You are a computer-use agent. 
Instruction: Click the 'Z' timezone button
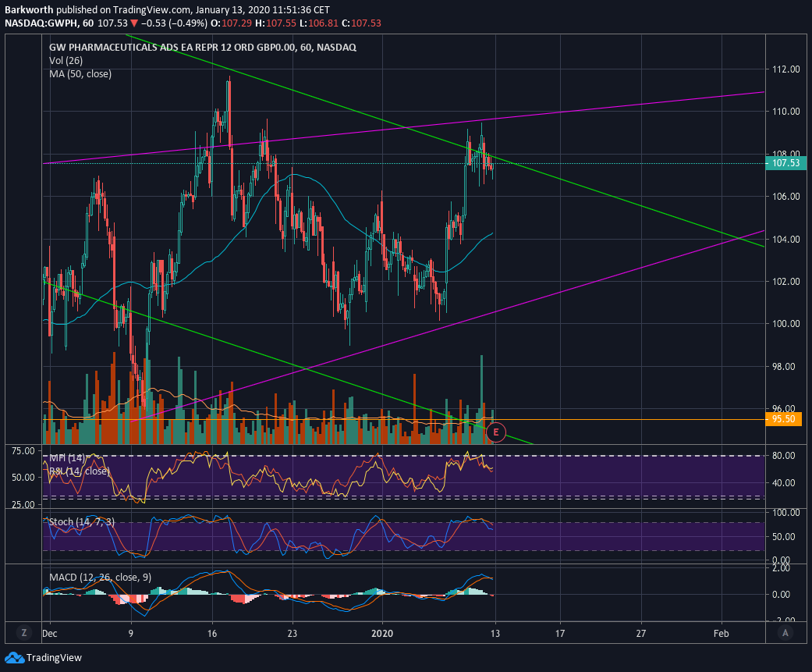click(x=23, y=633)
